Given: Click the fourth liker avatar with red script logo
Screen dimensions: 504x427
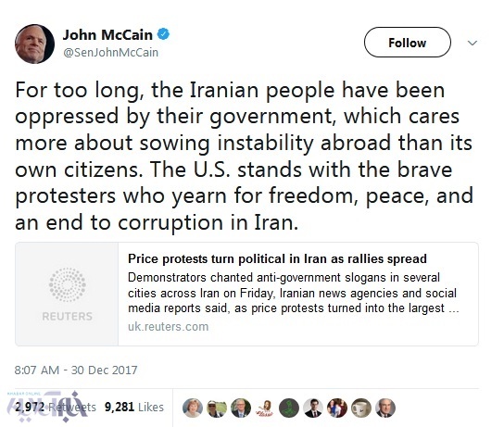Looking at the screenshot, I should [265, 408].
